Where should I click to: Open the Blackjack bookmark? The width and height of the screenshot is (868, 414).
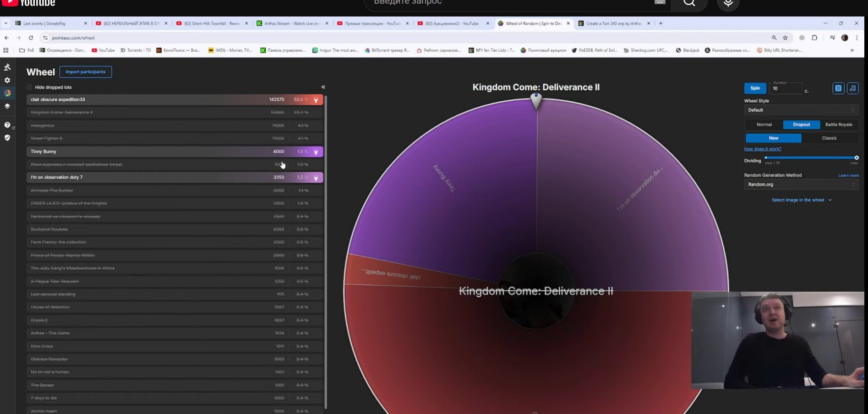click(x=688, y=50)
